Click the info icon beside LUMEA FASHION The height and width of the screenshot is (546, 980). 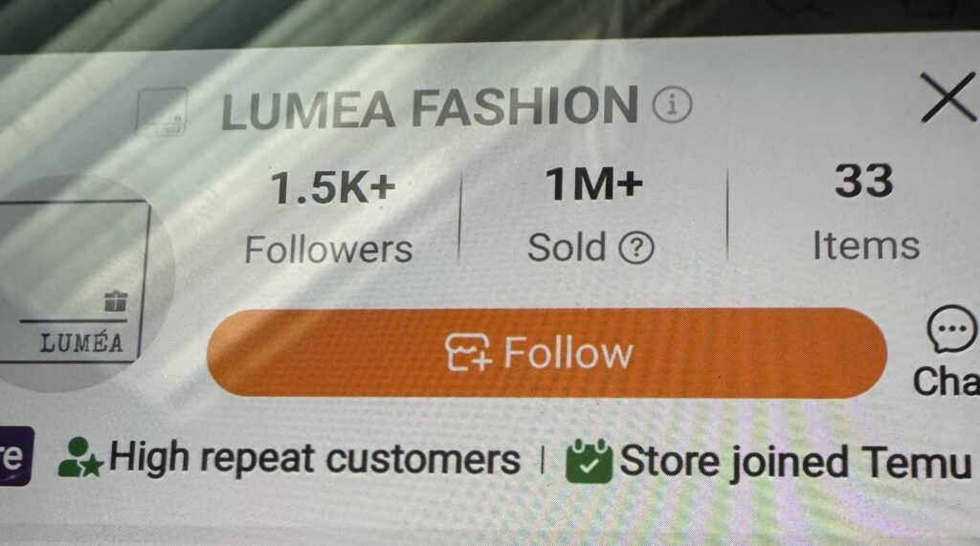[673, 105]
